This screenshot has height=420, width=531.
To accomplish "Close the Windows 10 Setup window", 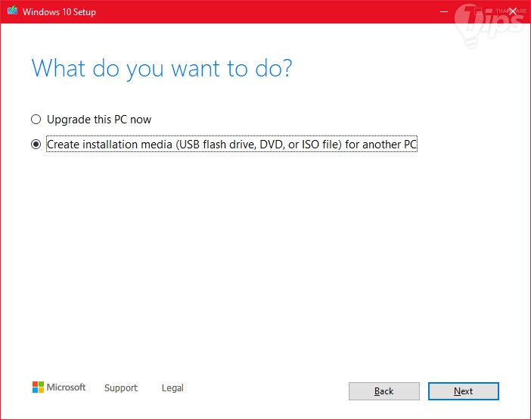I will tap(513, 11).
